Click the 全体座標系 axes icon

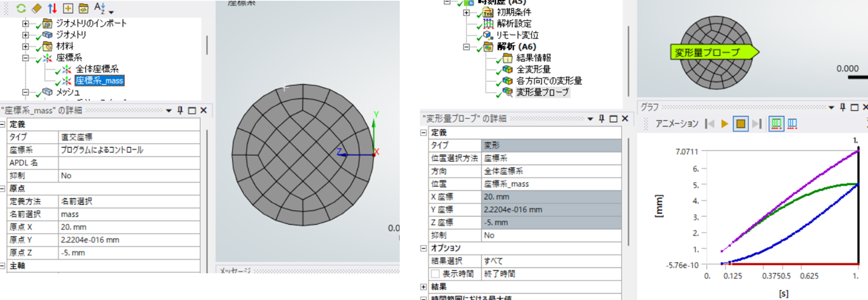coord(67,69)
